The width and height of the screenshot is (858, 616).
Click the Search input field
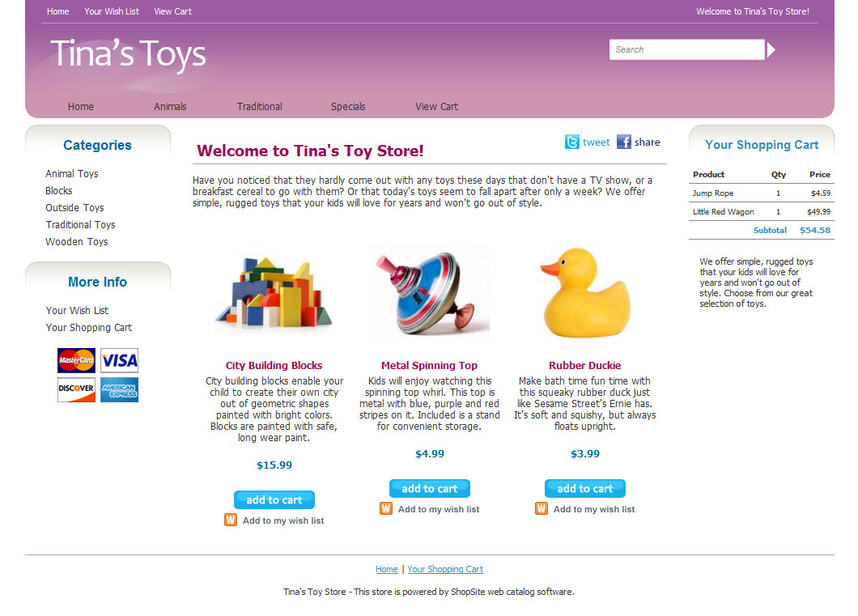point(687,50)
